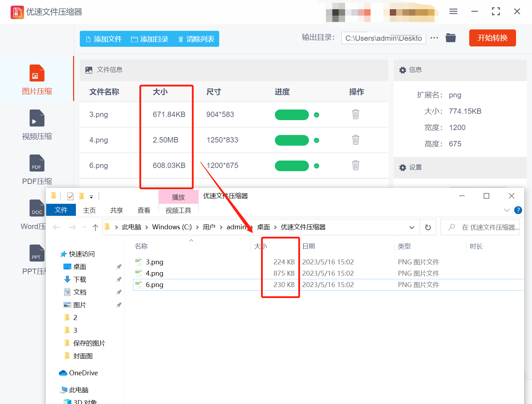Delete 3.png with its trash icon
Viewport: 532px width, 404px height.
tap(356, 114)
